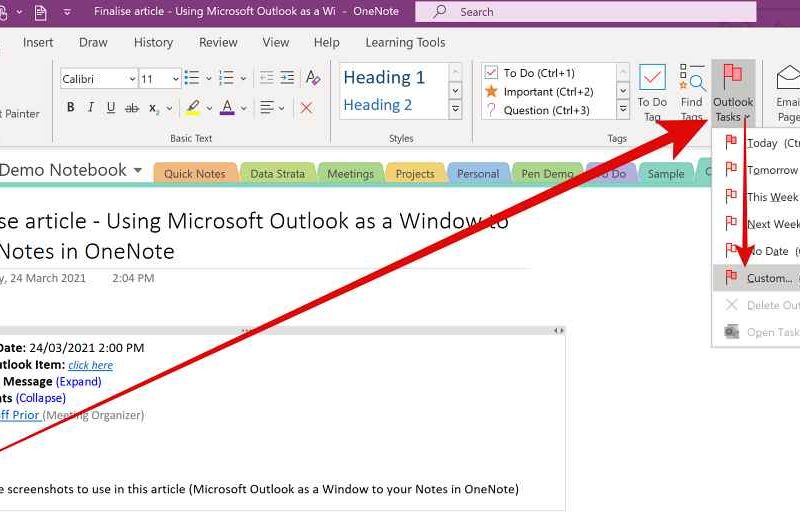Flag the task for Next Week
800x525 pixels.
pos(756,224)
